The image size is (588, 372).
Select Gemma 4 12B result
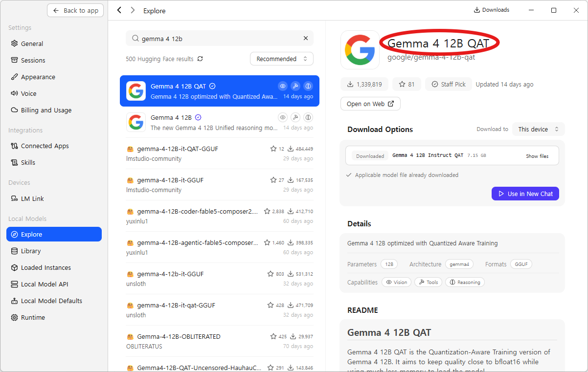click(x=220, y=122)
